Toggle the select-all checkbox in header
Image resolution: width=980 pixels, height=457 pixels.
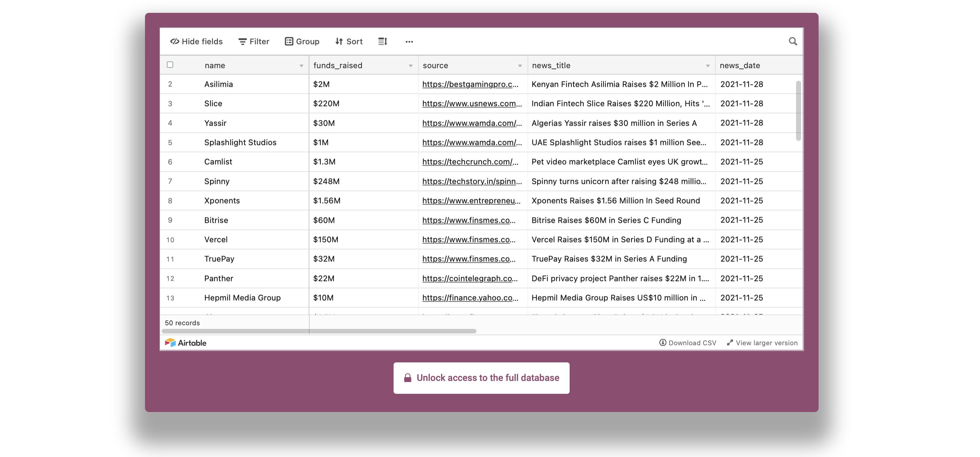pos(170,65)
